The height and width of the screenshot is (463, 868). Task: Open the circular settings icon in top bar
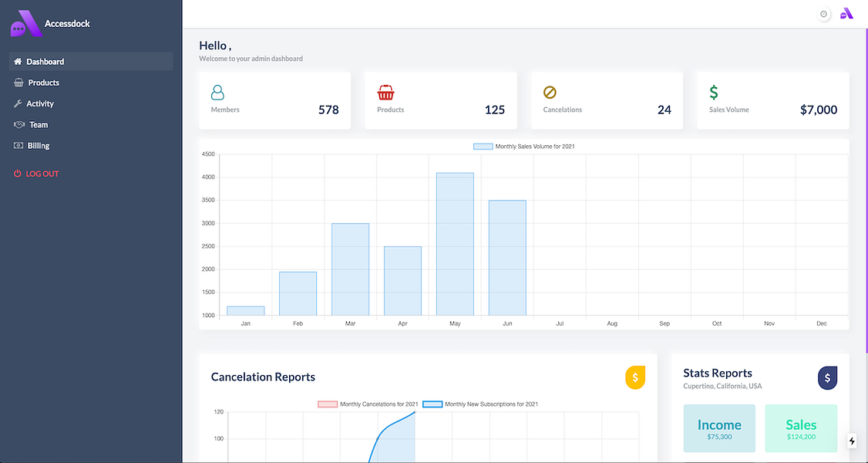tap(824, 15)
